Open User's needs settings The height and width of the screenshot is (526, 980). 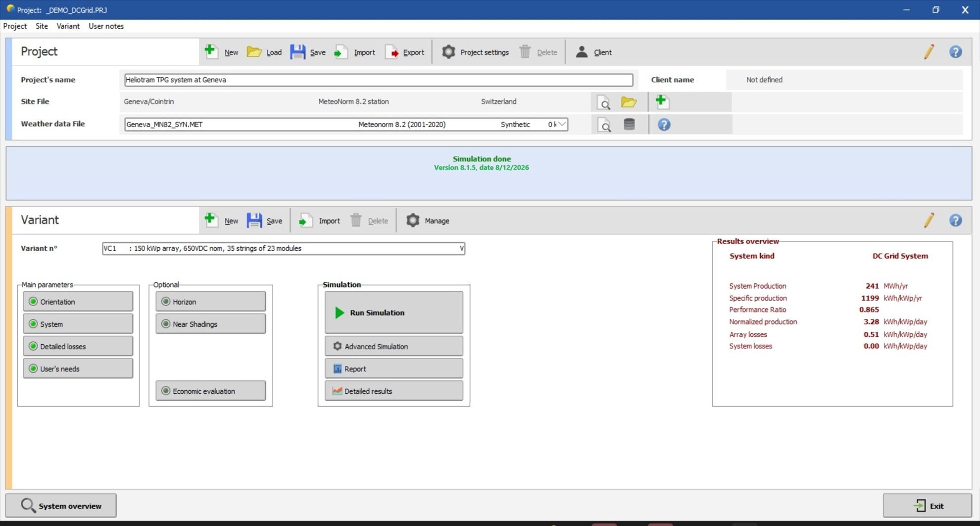click(78, 368)
